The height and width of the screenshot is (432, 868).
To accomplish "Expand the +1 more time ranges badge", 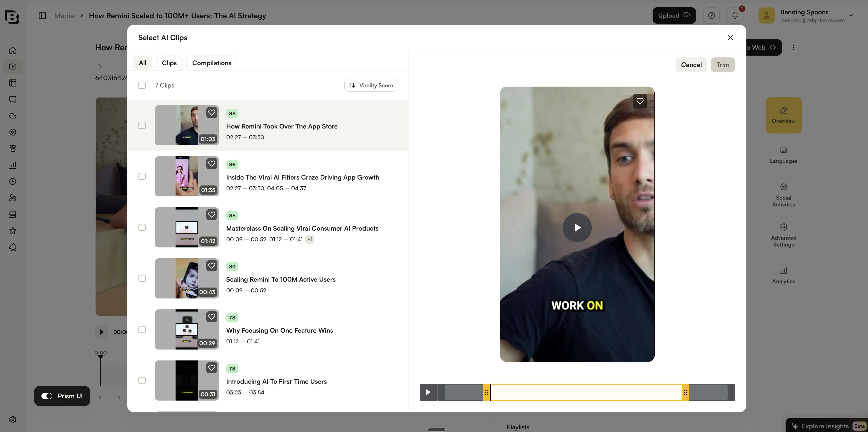I will [310, 239].
